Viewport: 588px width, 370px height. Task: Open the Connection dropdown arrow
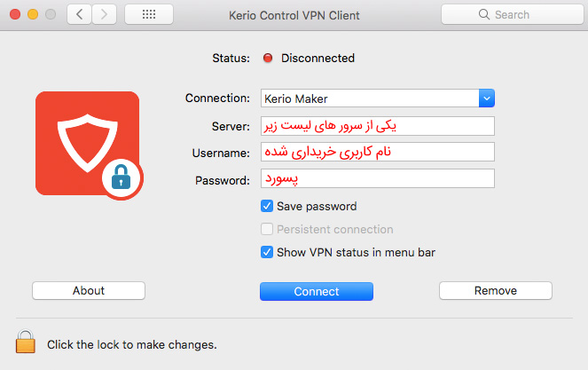[486, 98]
